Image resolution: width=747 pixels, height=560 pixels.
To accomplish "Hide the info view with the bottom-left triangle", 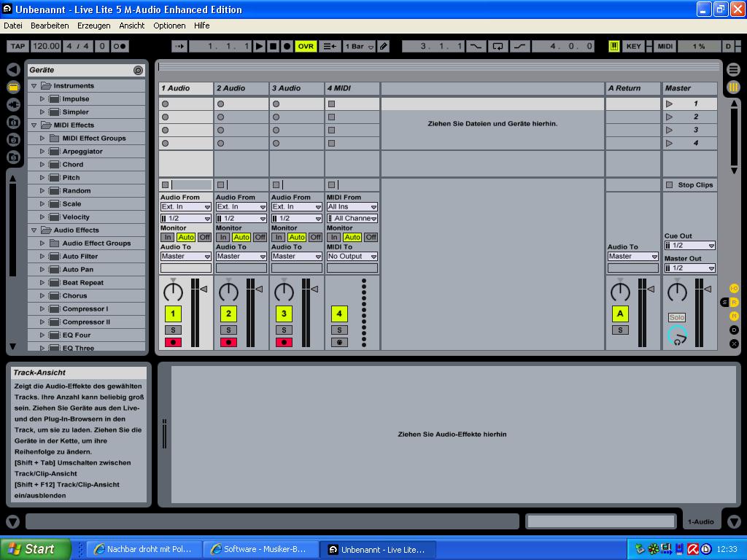I will [x=13, y=522].
